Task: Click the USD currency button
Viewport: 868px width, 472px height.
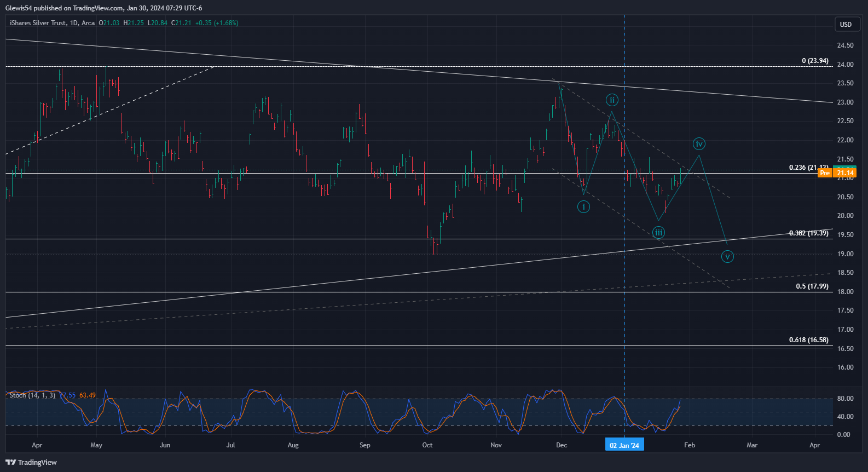Action: (x=846, y=24)
